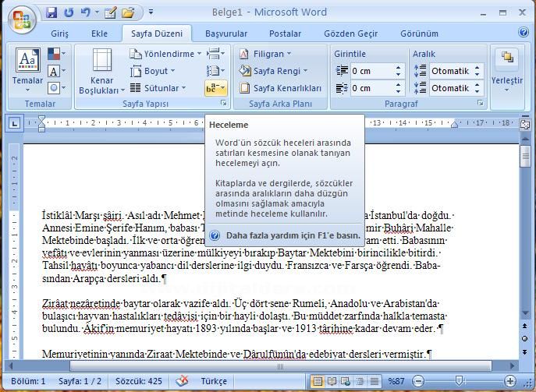Save the document with the floppy icon
The width and height of the screenshot is (536, 392).
click(51, 12)
